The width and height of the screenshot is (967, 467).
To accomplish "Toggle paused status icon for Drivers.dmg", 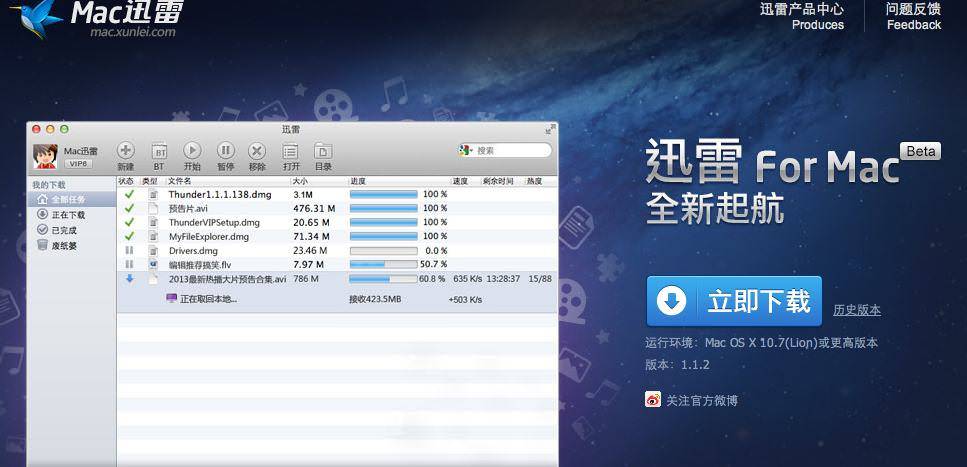I will point(129,250).
